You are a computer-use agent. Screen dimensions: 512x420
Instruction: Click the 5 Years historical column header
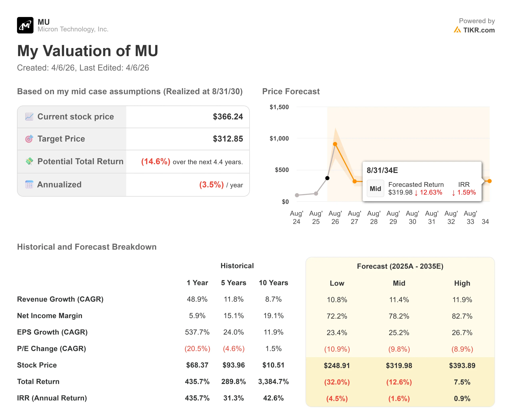(233, 283)
